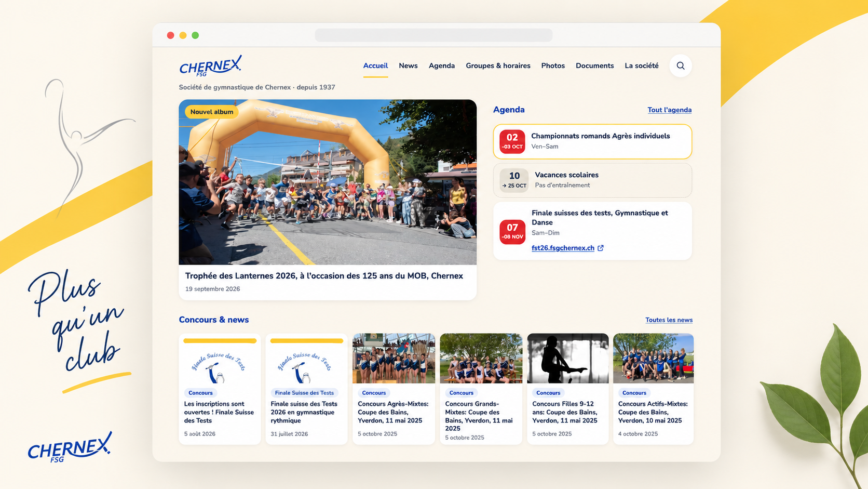868x489 pixels.
Task: Follow the Tout l'agenda link
Action: [x=669, y=110]
